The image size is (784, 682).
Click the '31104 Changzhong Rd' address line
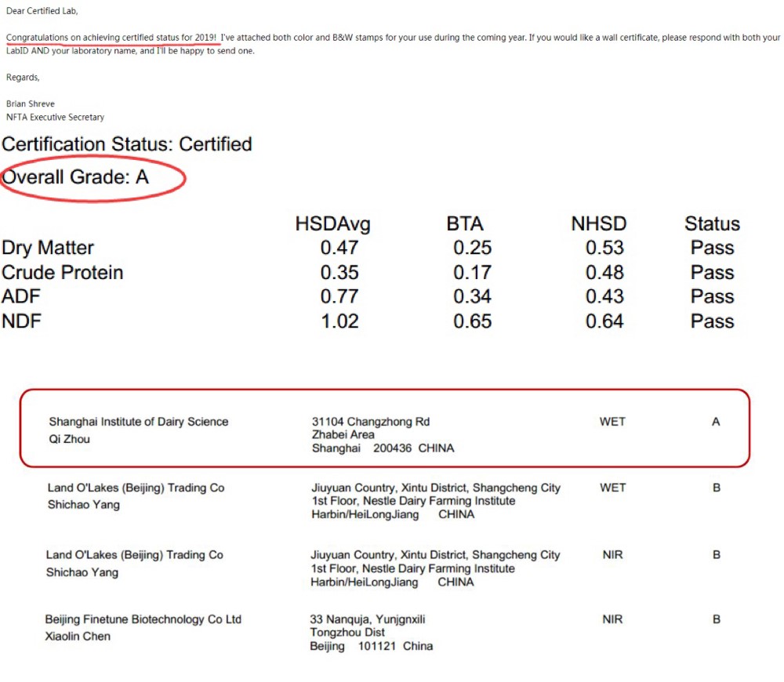371,422
